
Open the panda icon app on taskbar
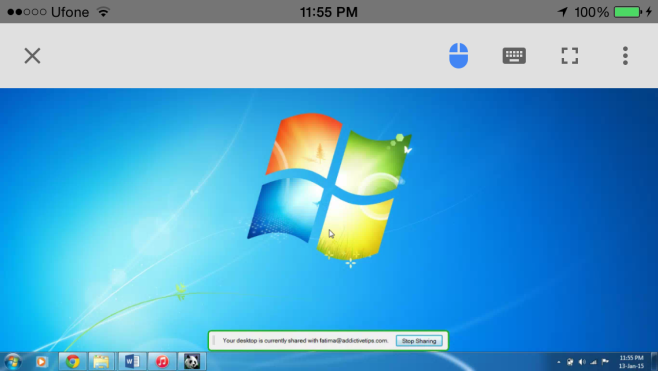pyautogui.click(x=192, y=361)
